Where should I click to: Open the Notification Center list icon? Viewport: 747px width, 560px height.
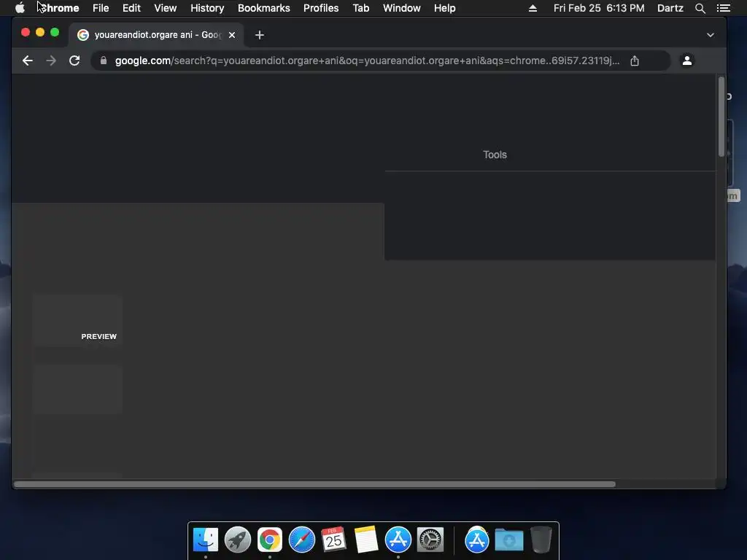click(x=723, y=8)
